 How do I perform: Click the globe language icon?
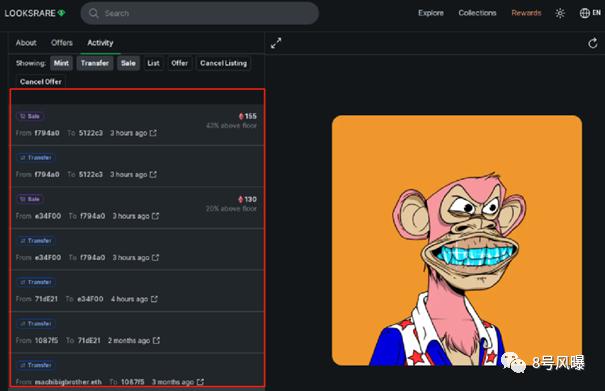click(585, 13)
